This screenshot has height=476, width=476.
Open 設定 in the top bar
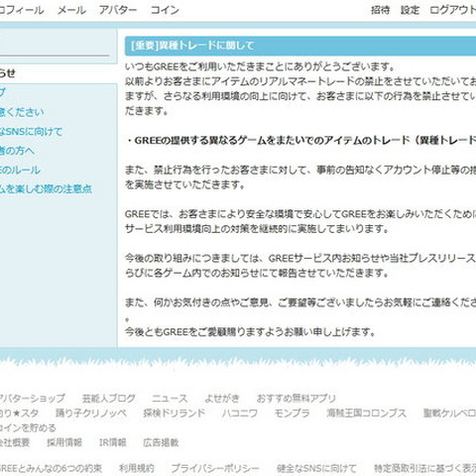410,10
